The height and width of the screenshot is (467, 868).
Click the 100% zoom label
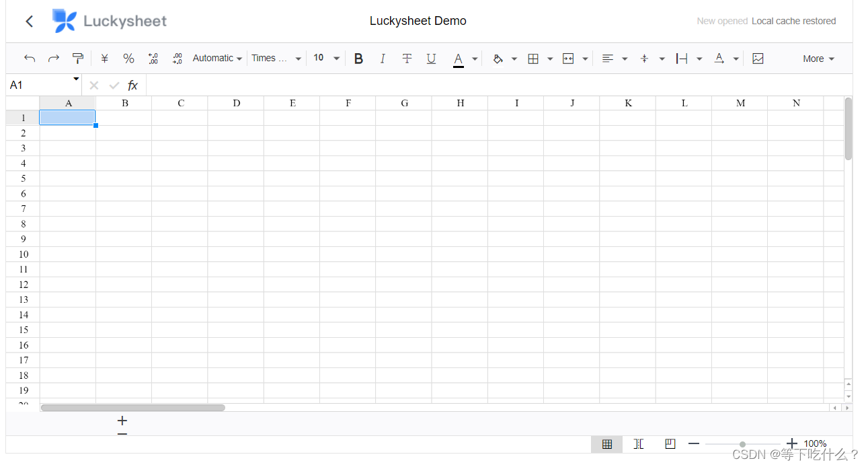tap(816, 444)
